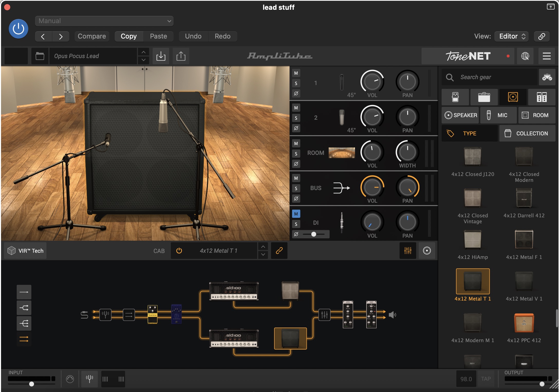Select the cabinet gear category
559x392 pixels.
[x=513, y=97]
